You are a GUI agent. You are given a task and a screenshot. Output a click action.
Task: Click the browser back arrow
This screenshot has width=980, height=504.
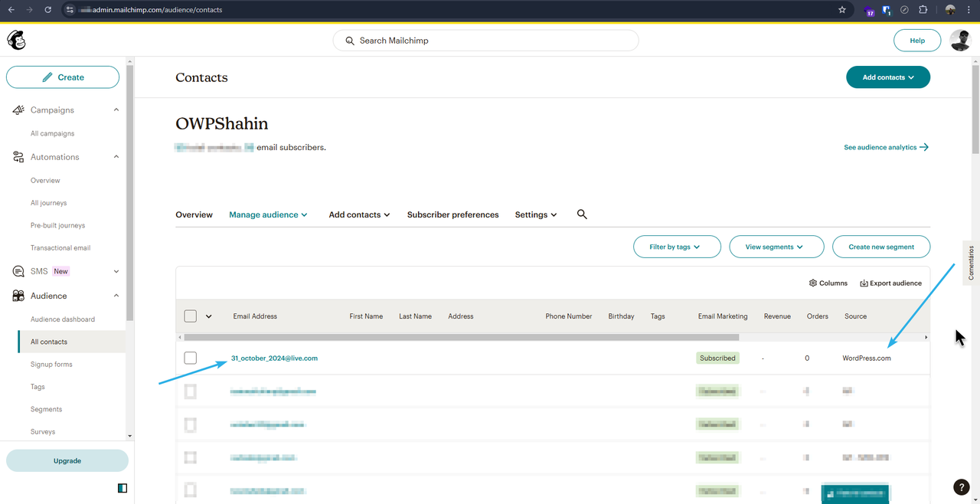[11, 10]
